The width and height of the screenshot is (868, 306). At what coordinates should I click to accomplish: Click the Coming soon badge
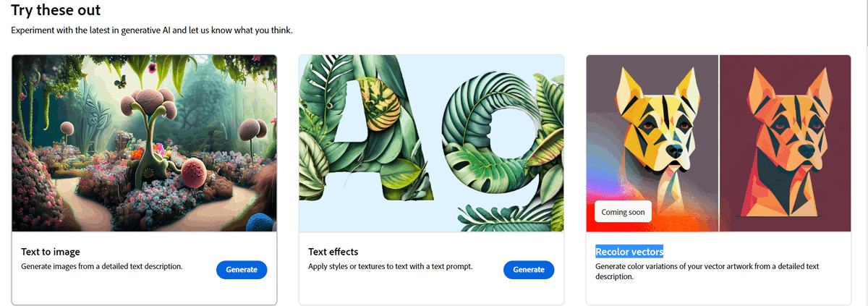624,212
